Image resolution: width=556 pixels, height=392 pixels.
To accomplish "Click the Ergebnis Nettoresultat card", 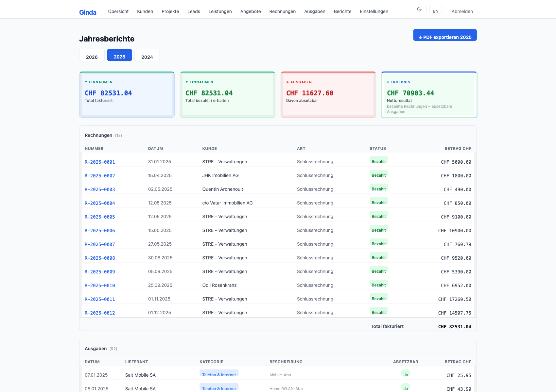I will pos(429,95).
